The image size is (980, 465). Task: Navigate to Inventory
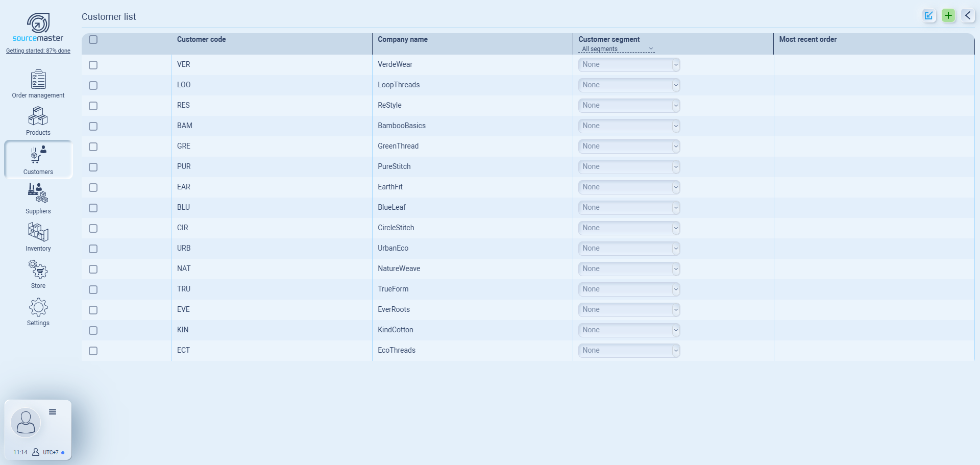click(38, 237)
